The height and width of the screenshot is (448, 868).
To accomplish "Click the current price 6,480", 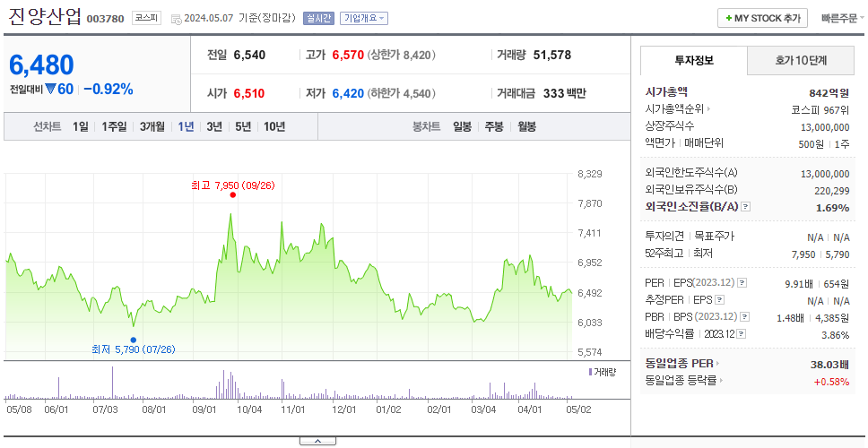I will coord(41,65).
